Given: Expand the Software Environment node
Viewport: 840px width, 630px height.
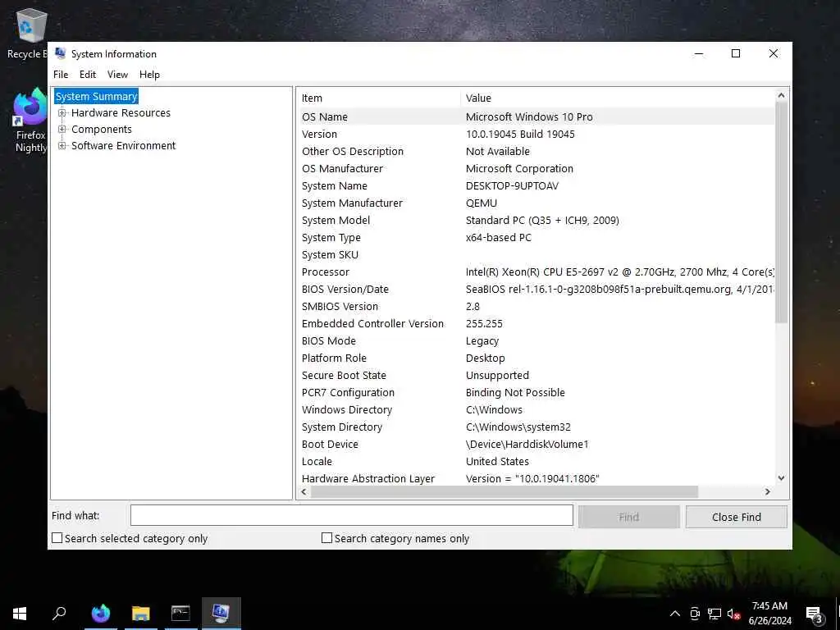Looking at the screenshot, I should [x=62, y=146].
